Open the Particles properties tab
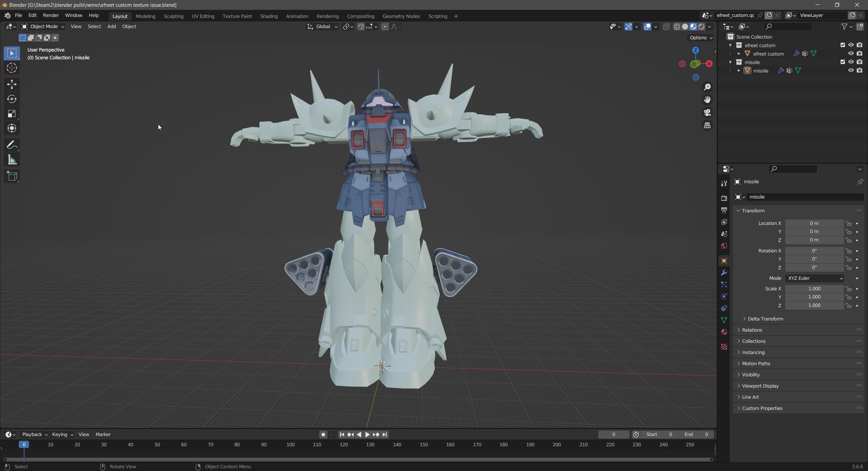The image size is (868, 471). (x=724, y=285)
